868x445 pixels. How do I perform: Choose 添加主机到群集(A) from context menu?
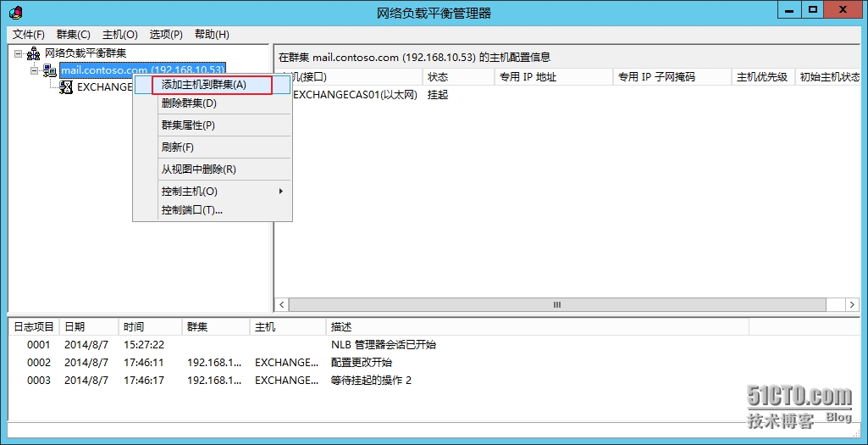(x=212, y=85)
